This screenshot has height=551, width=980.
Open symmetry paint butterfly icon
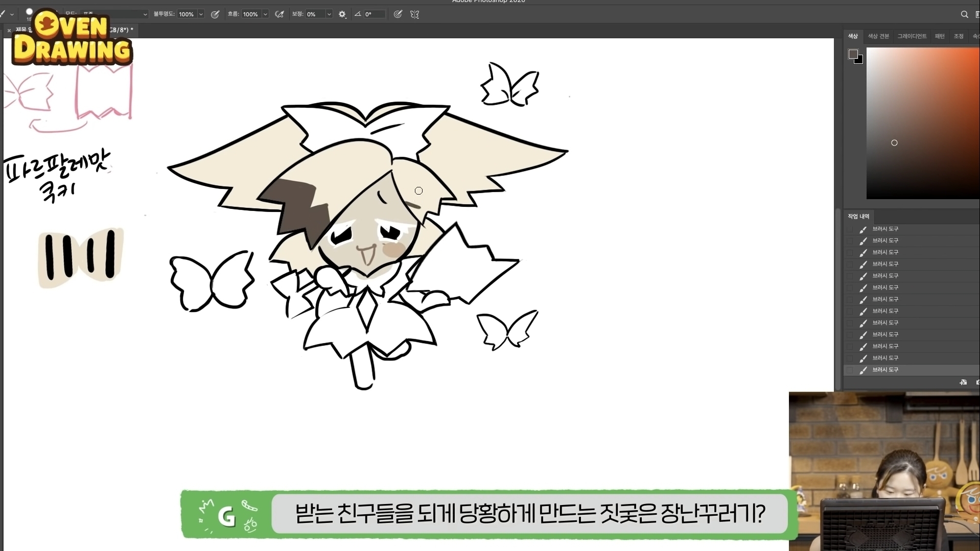coord(415,14)
